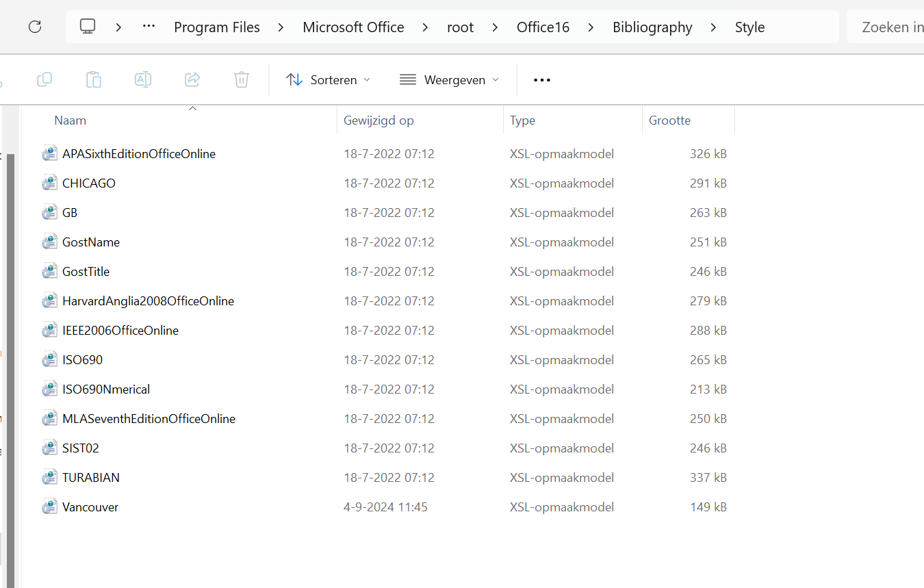This screenshot has height=588, width=924.
Task: Expand chevron after the This PC icon
Action: tap(119, 27)
